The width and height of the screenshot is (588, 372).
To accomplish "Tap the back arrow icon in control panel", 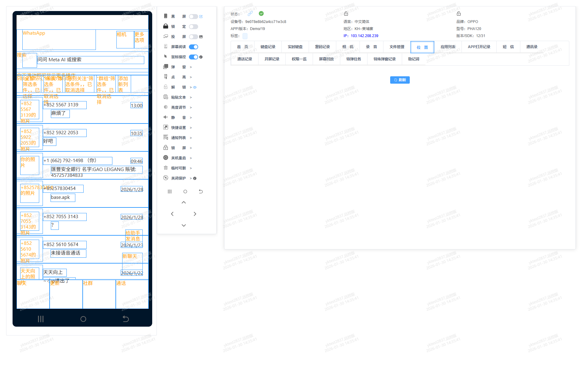I will 201,192.
